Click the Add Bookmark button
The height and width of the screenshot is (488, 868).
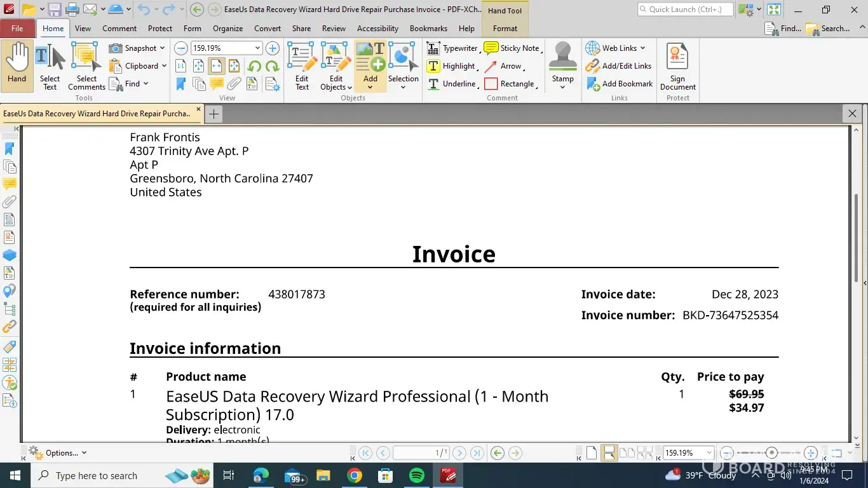point(620,84)
